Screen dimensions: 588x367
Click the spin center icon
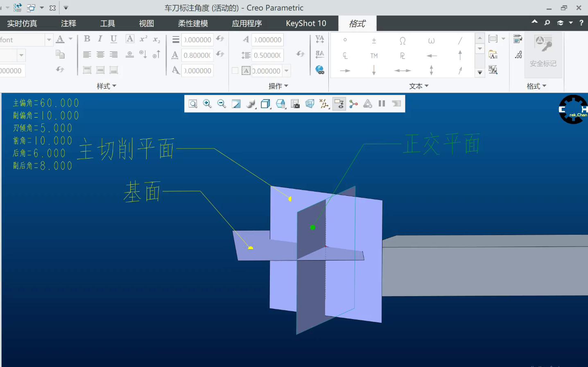[x=353, y=104]
